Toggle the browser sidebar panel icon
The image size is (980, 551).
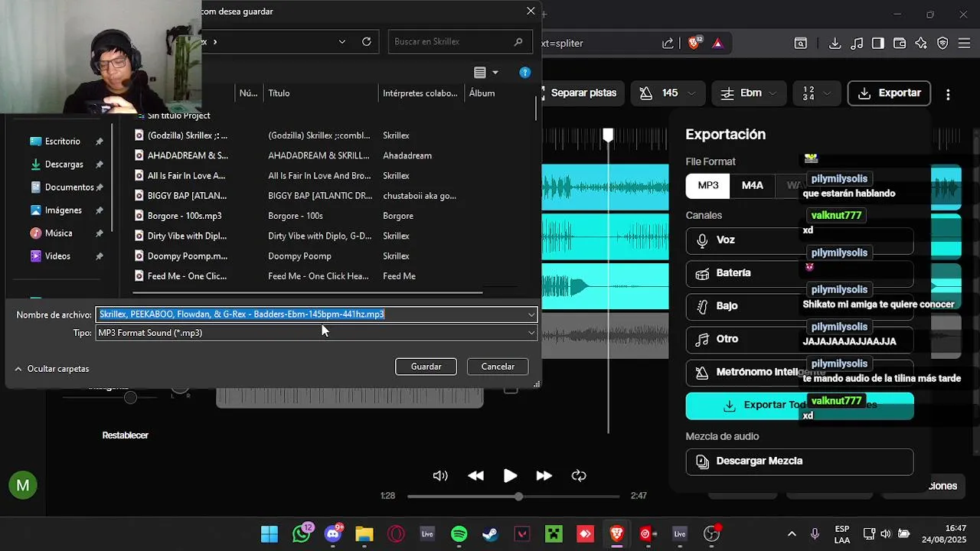[x=878, y=44]
